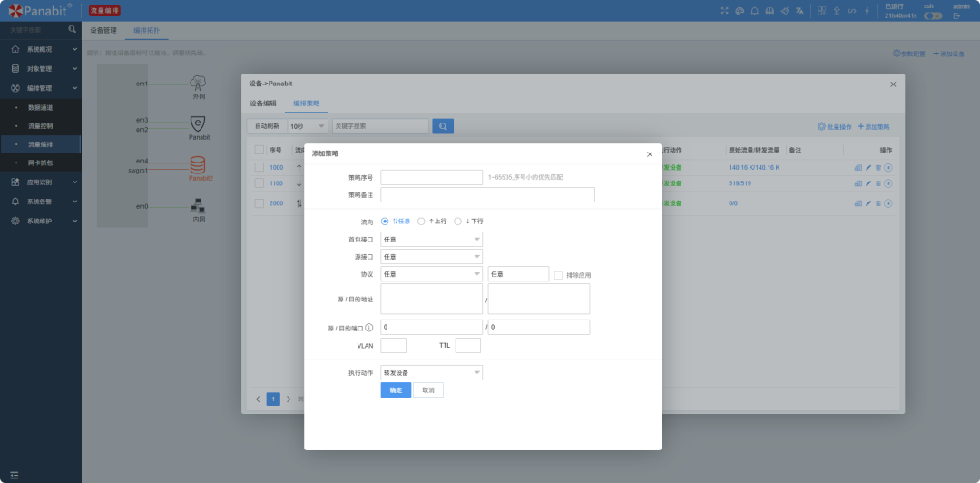Expand 对象管理 in the sidebar
Viewport: 980px width, 483px height.
pos(41,69)
